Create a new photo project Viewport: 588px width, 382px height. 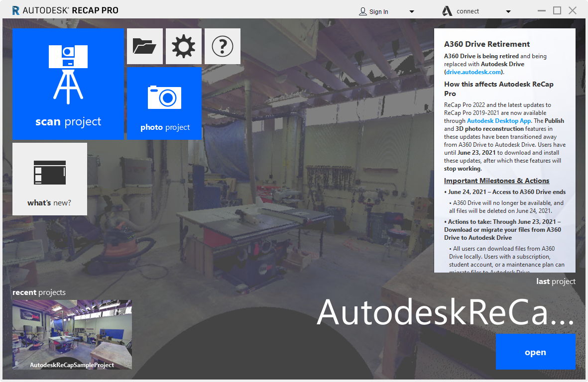[164, 103]
